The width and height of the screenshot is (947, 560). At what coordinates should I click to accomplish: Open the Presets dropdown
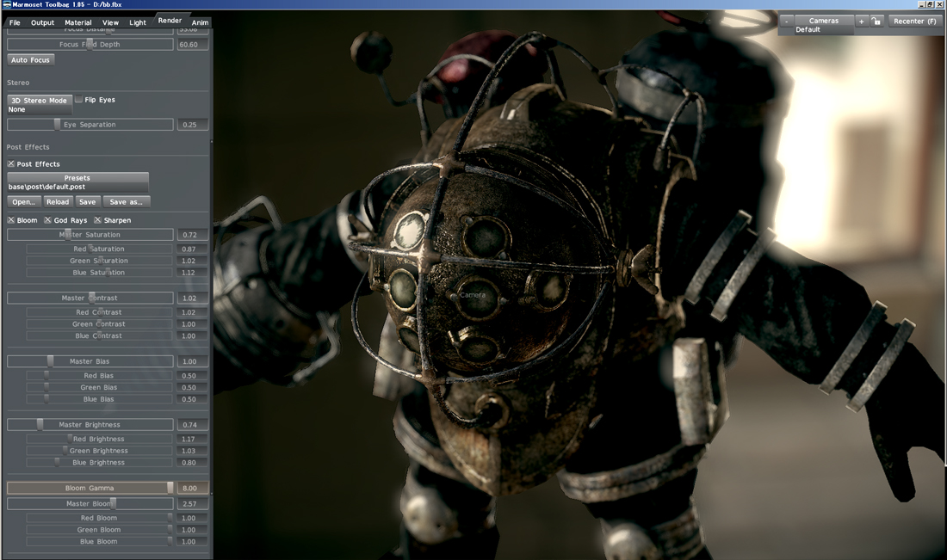[x=77, y=182]
